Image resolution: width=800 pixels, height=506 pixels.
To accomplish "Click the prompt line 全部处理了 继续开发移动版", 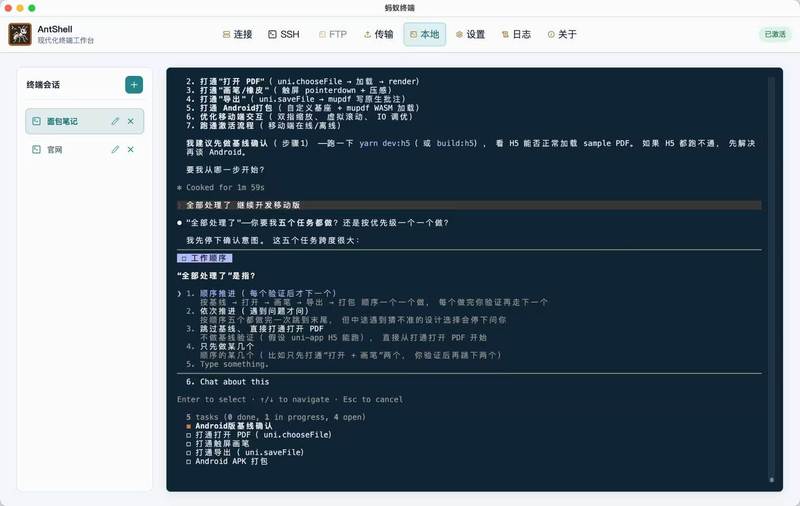I will (469, 205).
